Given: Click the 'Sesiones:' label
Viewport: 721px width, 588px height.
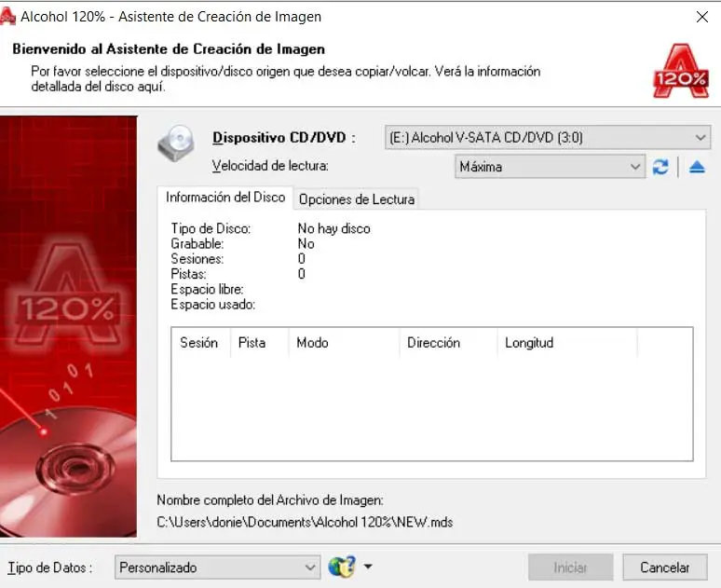Looking at the screenshot, I should [x=197, y=258].
